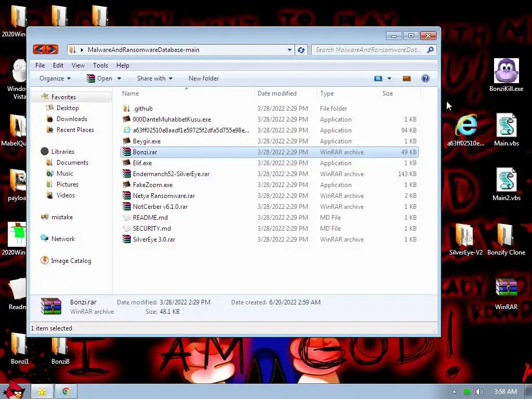
Task: Click the New folder button
Action: pos(204,78)
